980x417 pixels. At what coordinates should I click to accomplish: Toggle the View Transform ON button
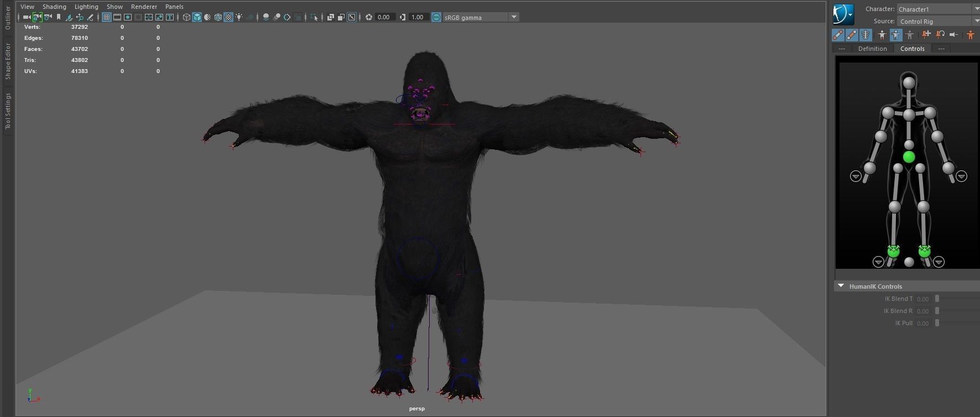pyautogui.click(x=436, y=17)
